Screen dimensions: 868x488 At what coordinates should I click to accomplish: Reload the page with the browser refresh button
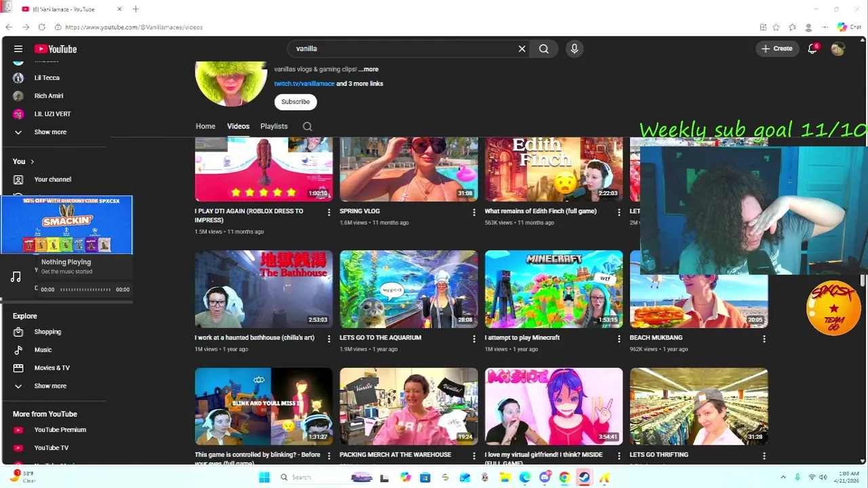point(41,27)
